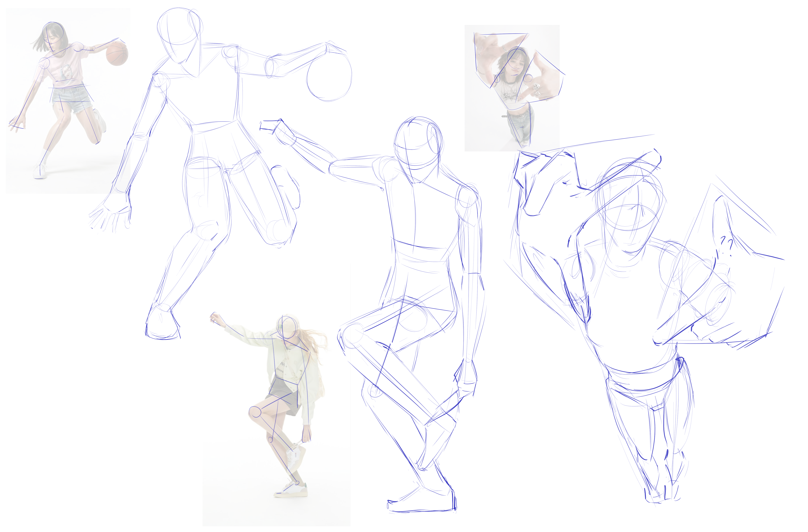Click the basketball reference photo thumbnail
The width and height of the screenshot is (808, 532).
[68, 101]
